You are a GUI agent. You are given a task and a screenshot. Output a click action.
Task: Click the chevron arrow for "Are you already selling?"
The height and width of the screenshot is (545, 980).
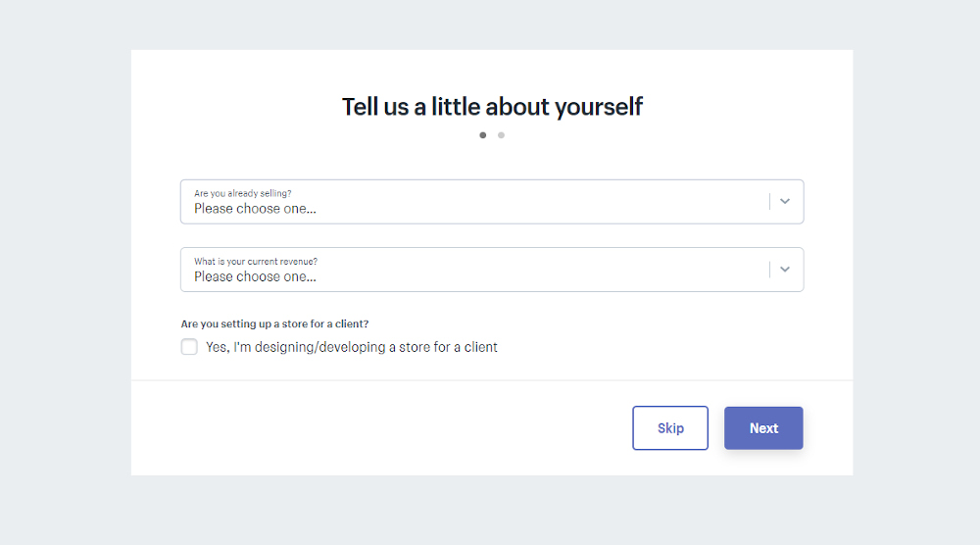(785, 202)
